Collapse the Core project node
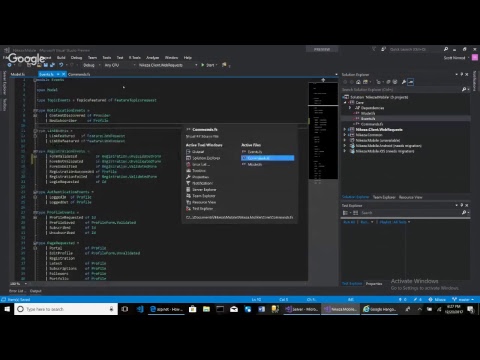Image resolution: width=480 pixels, height=360 pixels. click(345, 103)
